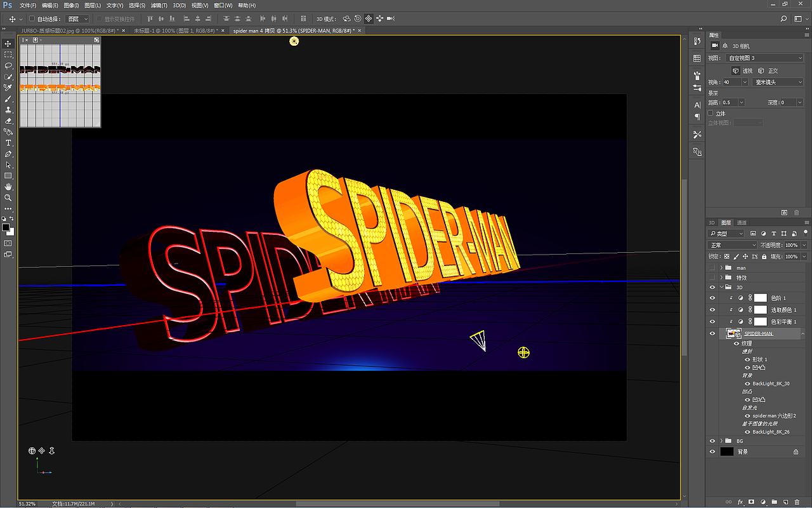Screen dimensions: 812x508
Task: Enable the 立体 stereo checkbox
Action: 710,113
